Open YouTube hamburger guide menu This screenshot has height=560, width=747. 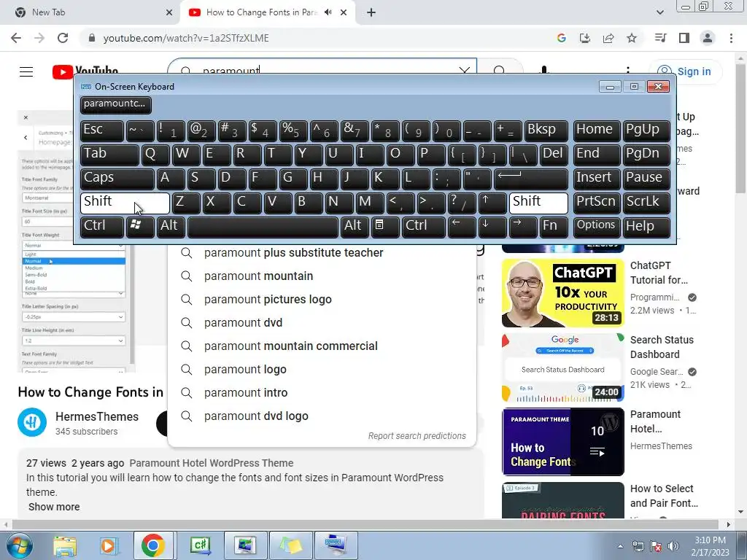tap(26, 71)
